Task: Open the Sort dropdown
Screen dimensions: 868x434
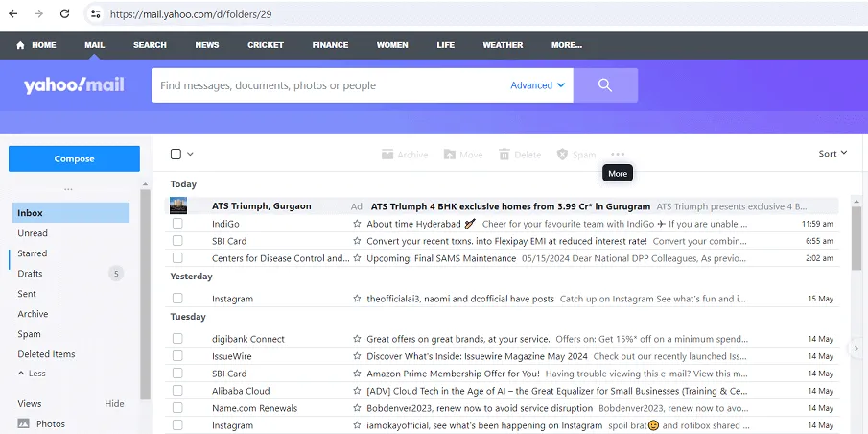Action: (x=833, y=154)
